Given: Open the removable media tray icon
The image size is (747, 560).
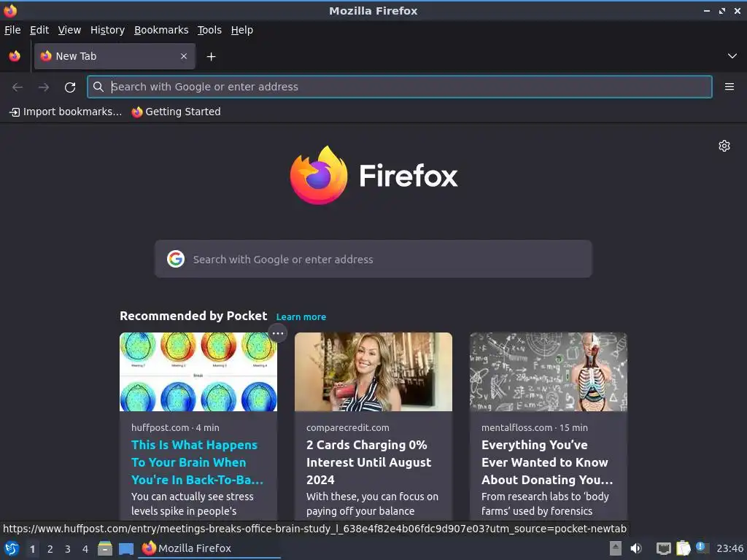Looking at the screenshot, I should click(616, 548).
